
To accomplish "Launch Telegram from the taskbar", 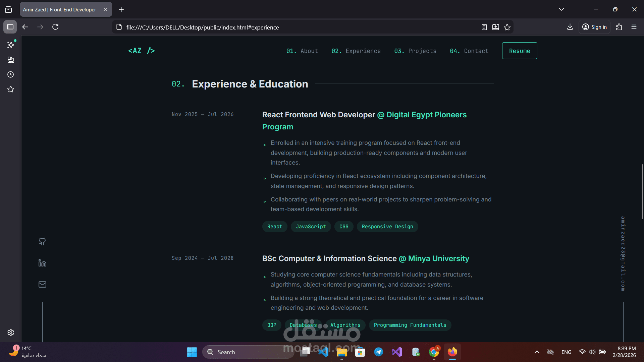I will tap(379, 352).
